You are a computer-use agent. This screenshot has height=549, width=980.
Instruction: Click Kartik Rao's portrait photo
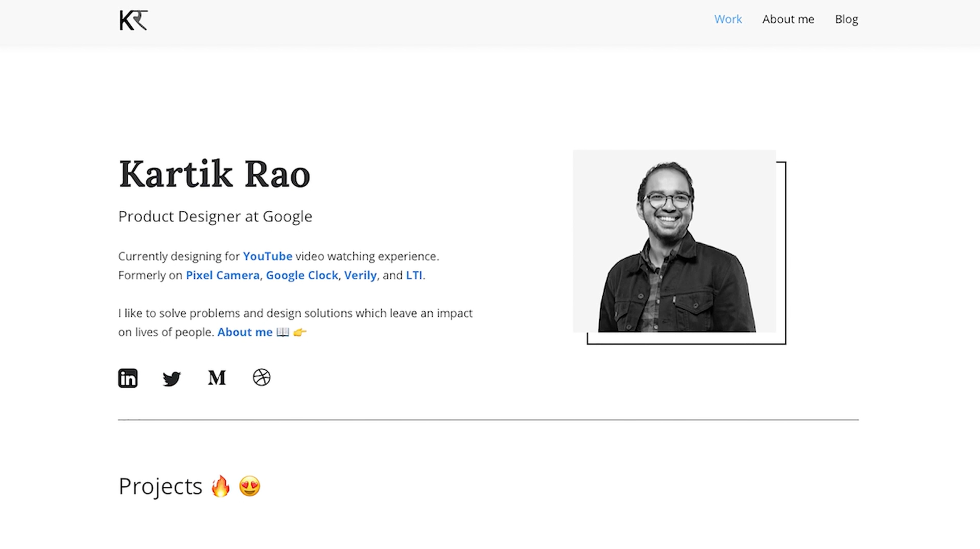(674, 242)
